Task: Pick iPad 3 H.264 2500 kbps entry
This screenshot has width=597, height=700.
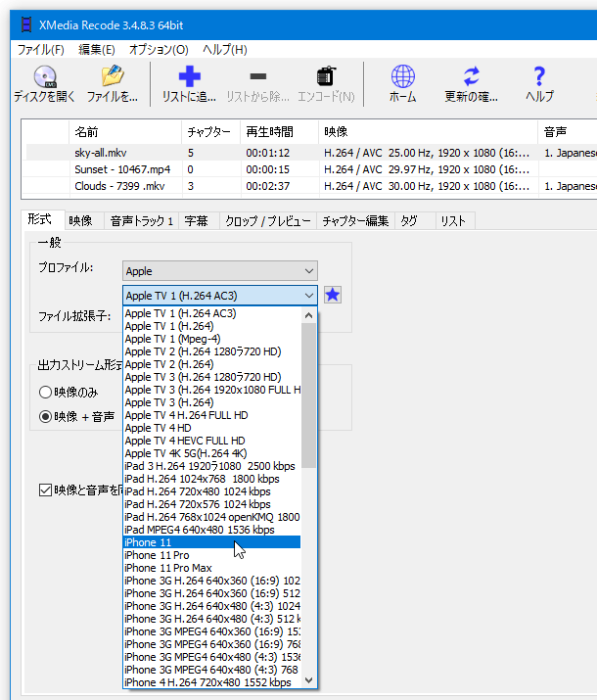Action: coord(212,466)
